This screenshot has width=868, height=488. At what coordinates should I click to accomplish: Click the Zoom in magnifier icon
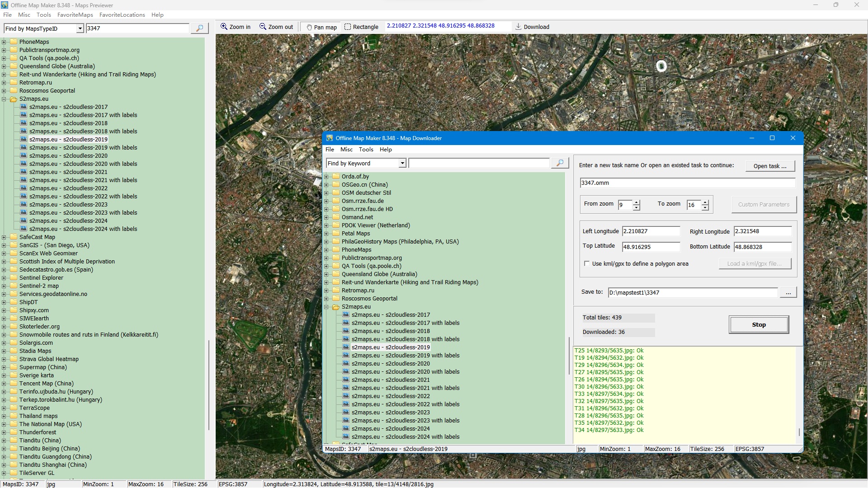pos(224,27)
